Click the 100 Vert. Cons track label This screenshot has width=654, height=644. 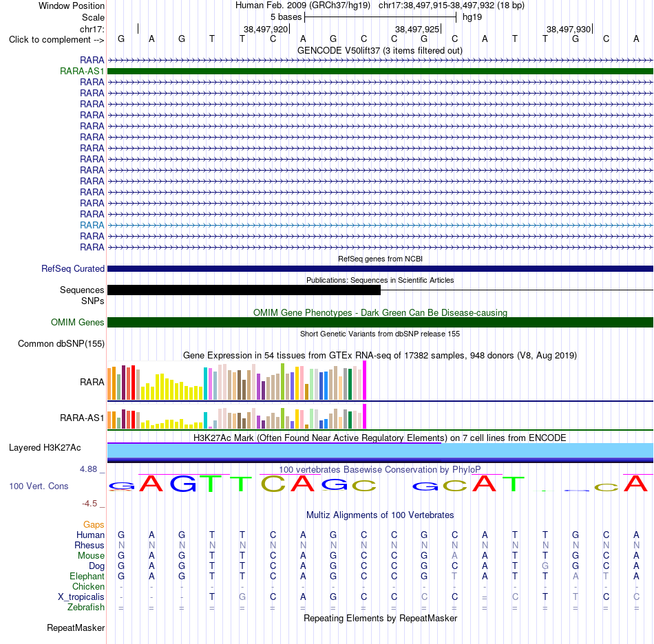pos(39,486)
